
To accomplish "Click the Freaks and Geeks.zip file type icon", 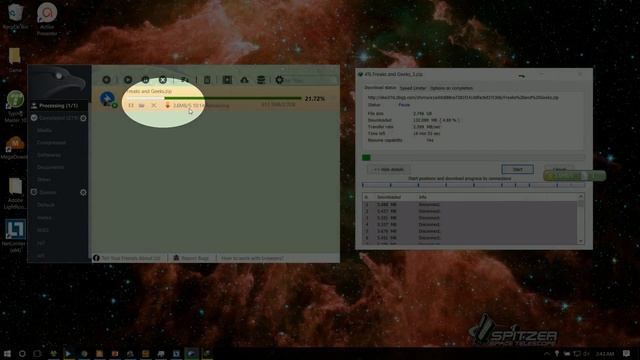I will click(x=108, y=100).
